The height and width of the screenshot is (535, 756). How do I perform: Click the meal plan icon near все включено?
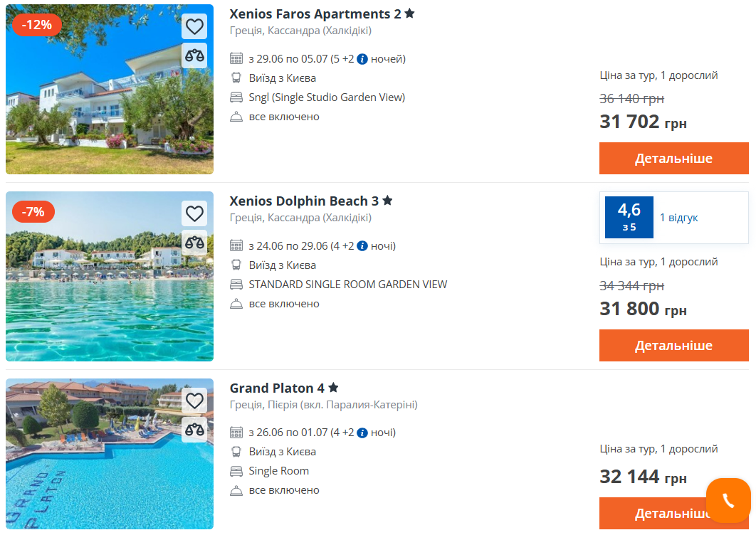[x=235, y=116]
